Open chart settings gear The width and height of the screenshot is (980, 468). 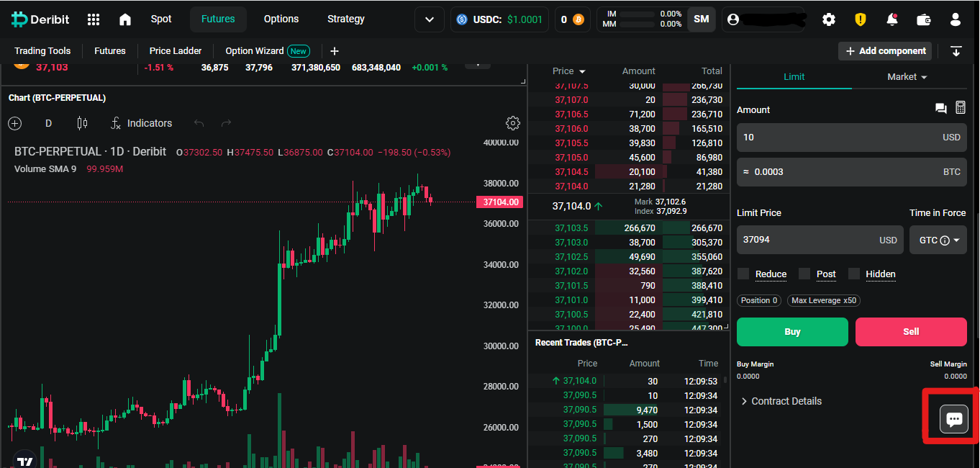point(513,123)
